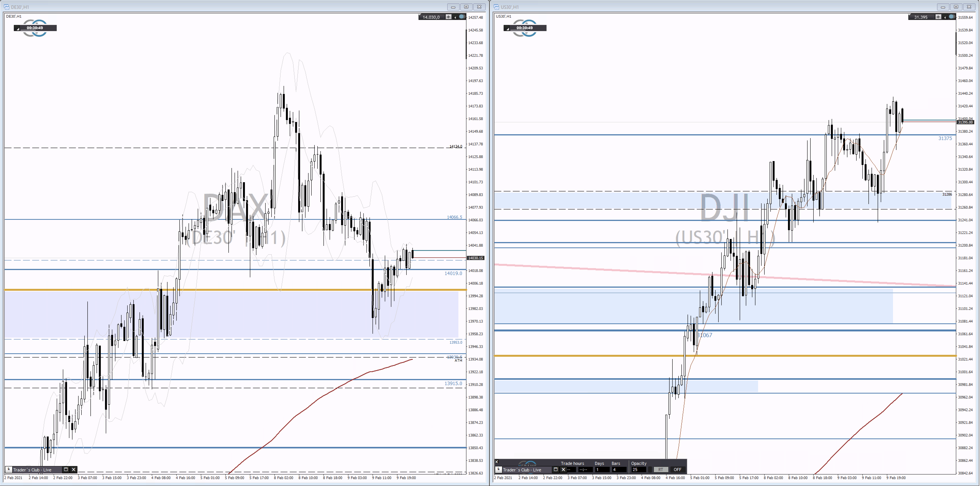Click the US30 window chart icon in title bar

497,7
